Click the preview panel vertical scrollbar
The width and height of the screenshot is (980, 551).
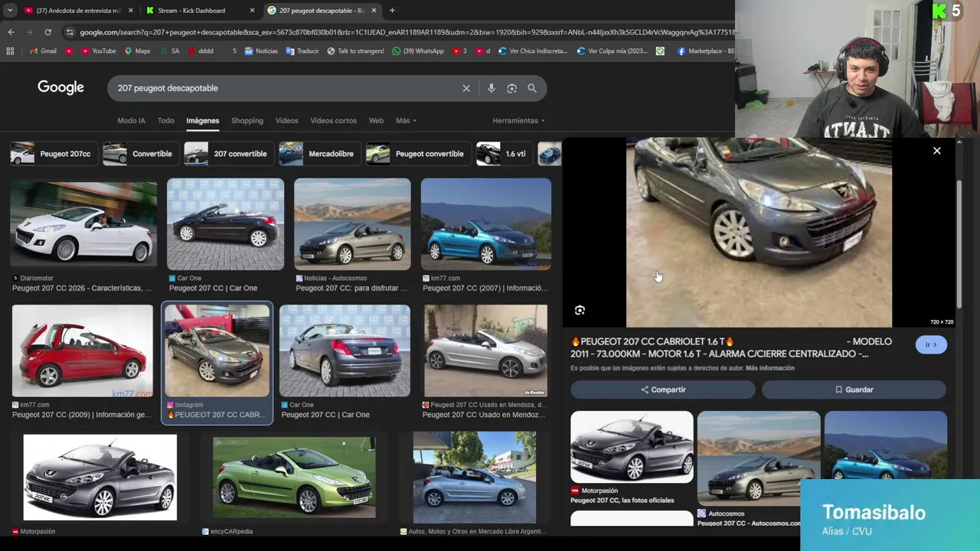(959, 245)
